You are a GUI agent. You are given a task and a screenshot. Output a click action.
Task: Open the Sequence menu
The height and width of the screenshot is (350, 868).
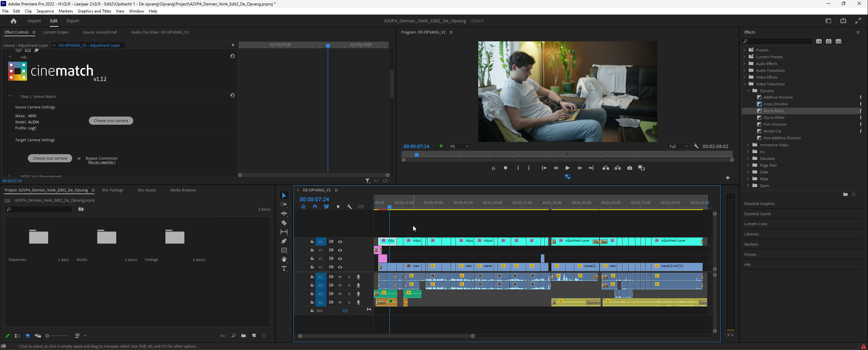(45, 11)
